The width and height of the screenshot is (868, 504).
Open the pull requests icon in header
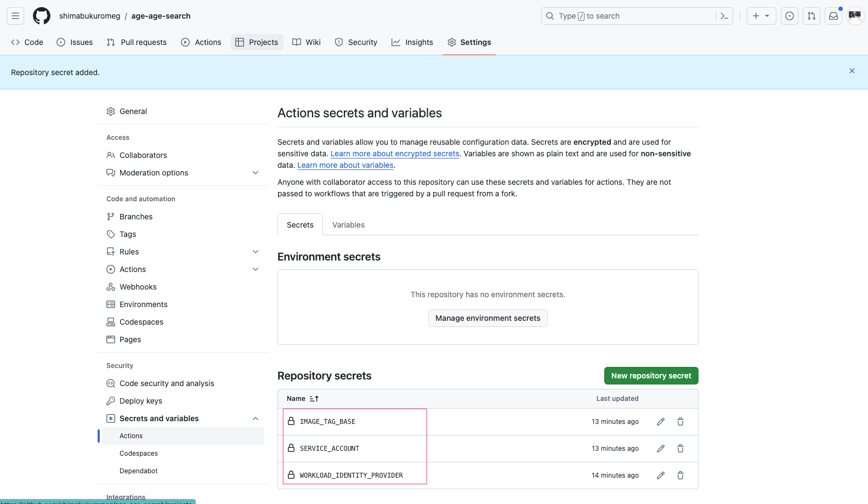pyautogui.click(x=812, y=16)
